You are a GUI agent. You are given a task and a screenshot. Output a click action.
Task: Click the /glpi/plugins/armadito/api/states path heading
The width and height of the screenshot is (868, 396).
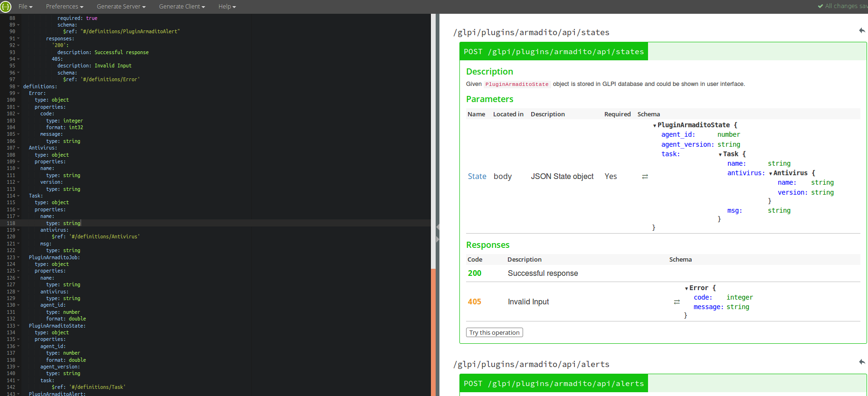click(x=531, y=32)
